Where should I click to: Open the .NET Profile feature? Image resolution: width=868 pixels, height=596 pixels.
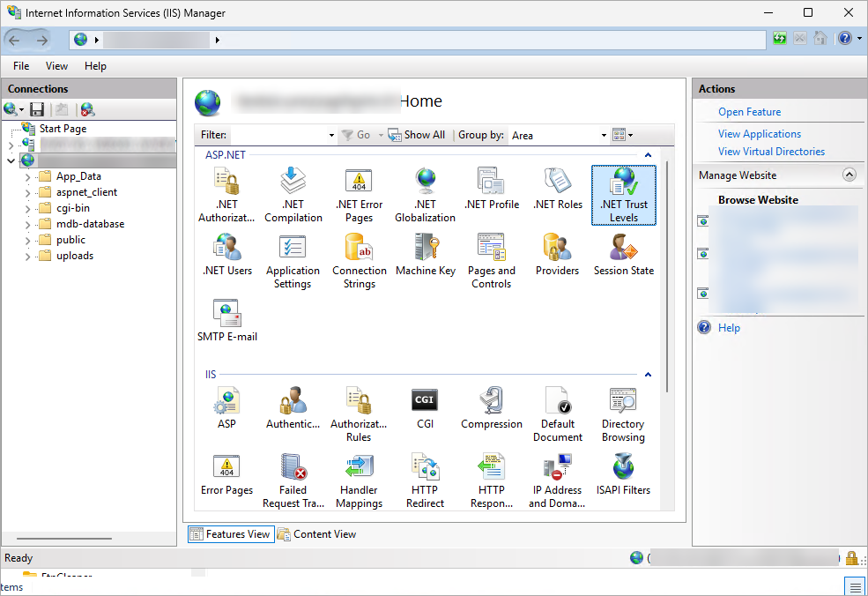492,189
